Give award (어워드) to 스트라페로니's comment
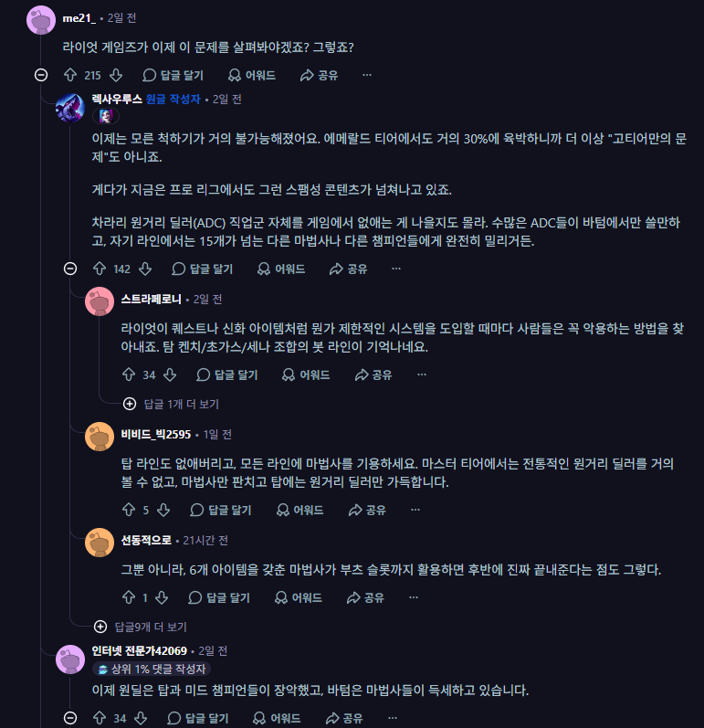704x728 pixels. point(306,375)
